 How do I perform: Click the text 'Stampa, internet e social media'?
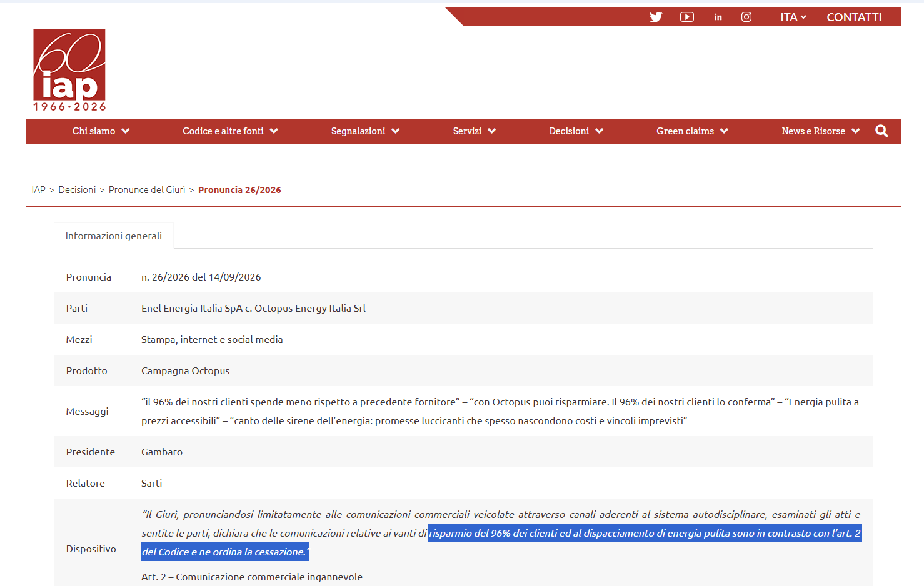pos(212,340)
